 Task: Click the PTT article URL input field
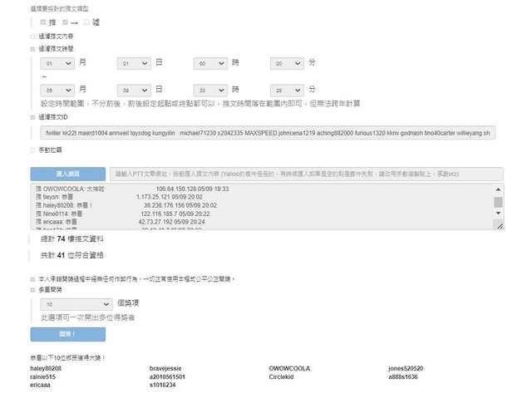point(306,174)
